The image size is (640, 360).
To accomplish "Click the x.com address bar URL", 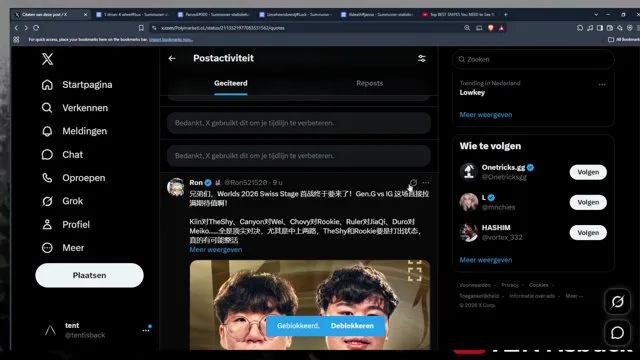I will point(222,28).
